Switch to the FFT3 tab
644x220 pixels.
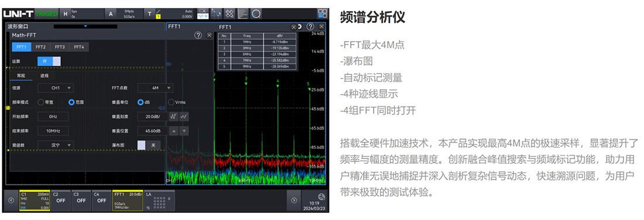pos(60,47)
